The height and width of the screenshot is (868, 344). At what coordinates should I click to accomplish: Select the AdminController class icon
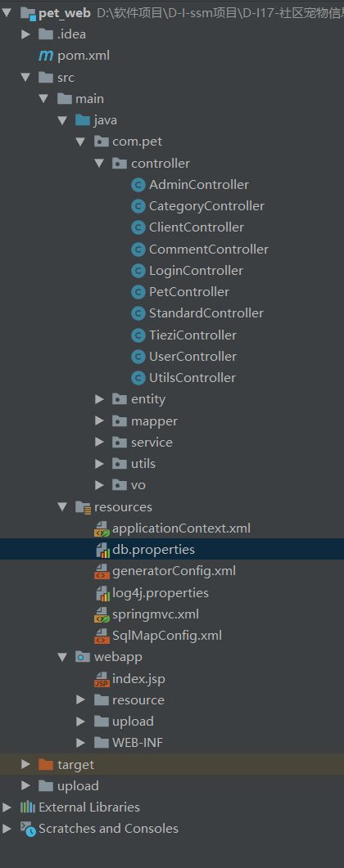[x=138, y=185]
